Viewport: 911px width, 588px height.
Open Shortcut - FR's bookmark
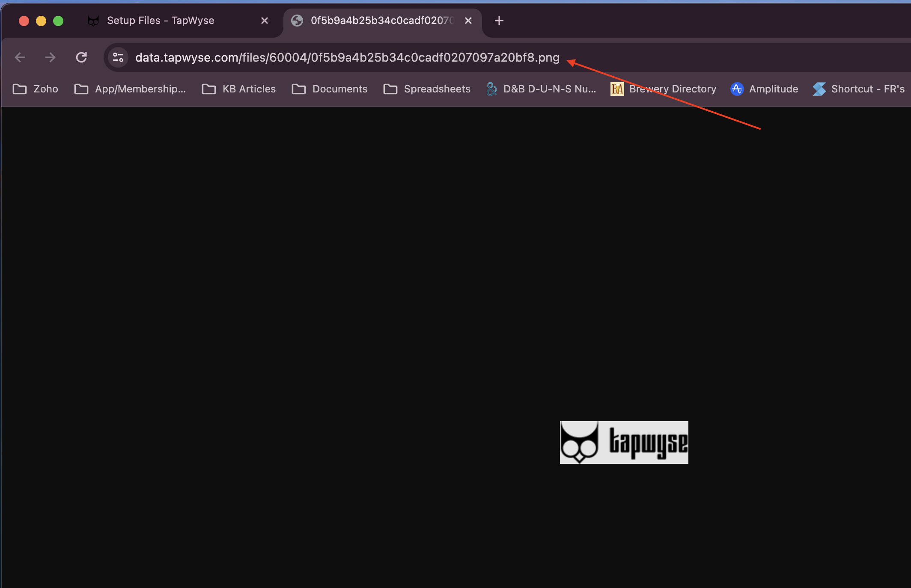tap(859, 89)
